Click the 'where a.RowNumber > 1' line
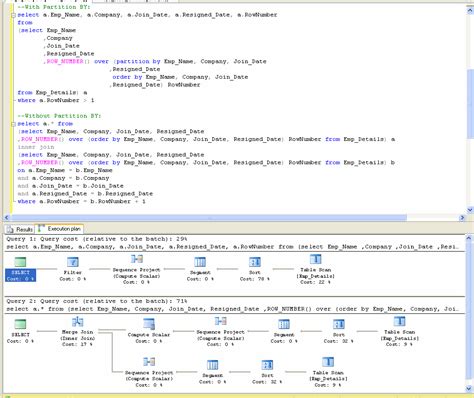The image size is (474, 398). 56,100
